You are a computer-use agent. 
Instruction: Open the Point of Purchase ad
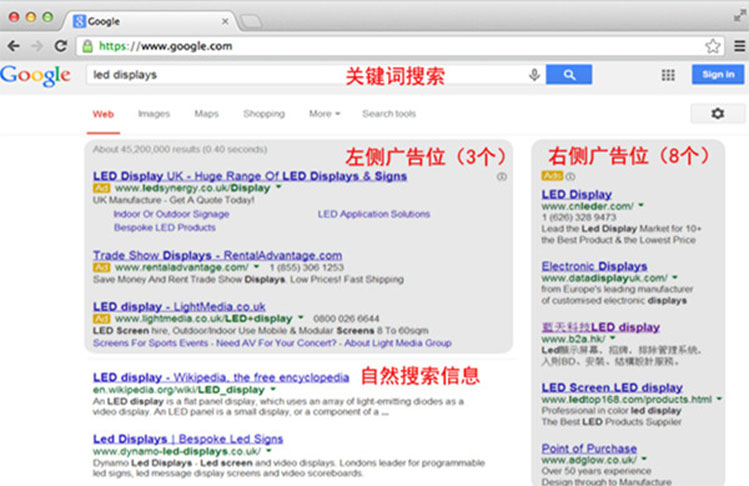[589, 449]
